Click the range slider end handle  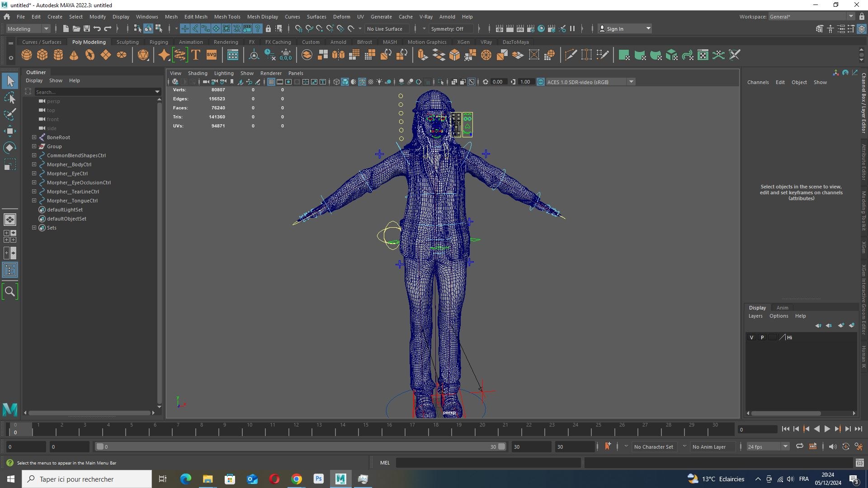pyautogui.click(x=501, y=446)
